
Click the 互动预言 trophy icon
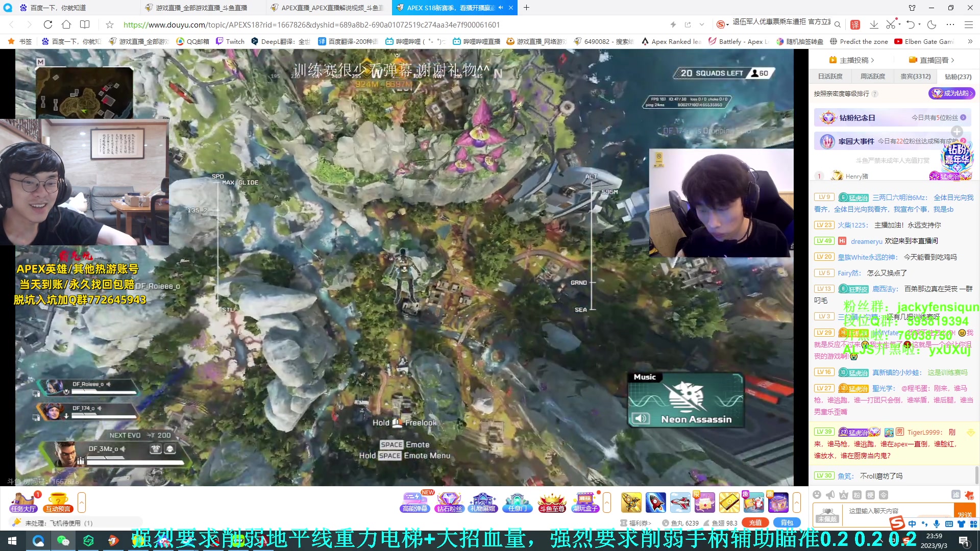tap(58, 502)
